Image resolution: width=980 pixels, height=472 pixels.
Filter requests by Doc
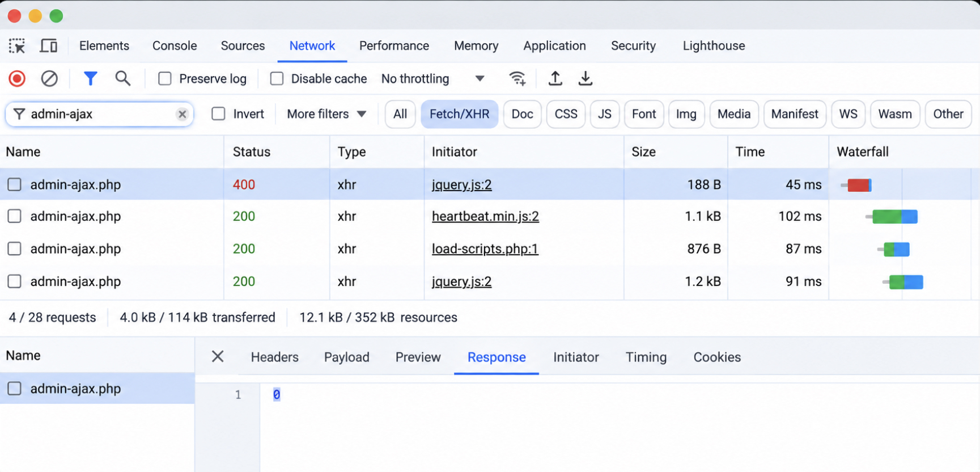tap(522, 114)
